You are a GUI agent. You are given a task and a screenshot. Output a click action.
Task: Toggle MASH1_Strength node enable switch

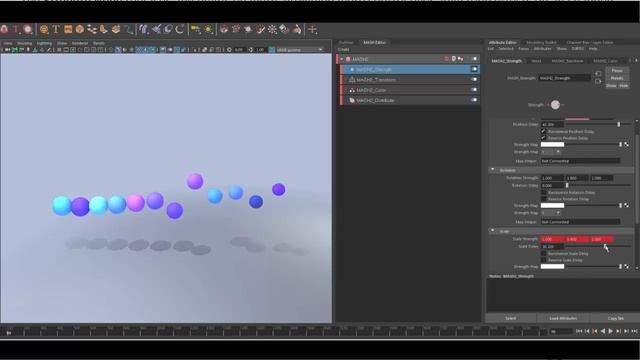coord(474,69)
